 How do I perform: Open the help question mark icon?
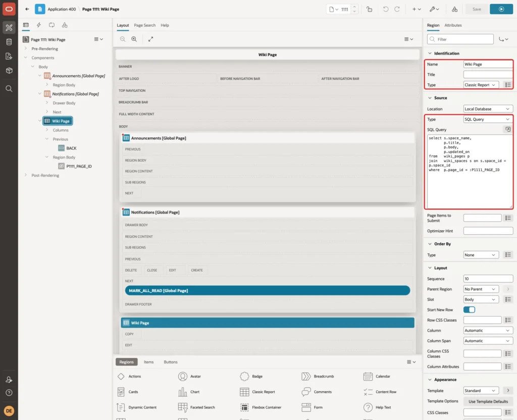[x=9, y=393]
